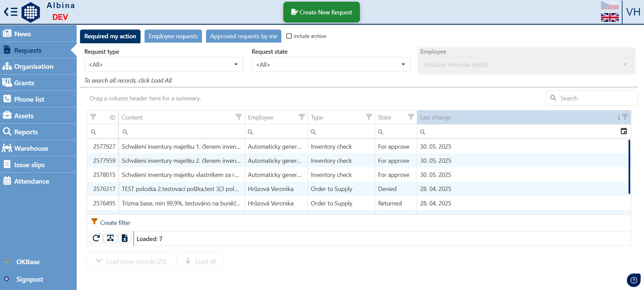
Task: Click the grid vertical scrollbar
Action: point(629,167)
